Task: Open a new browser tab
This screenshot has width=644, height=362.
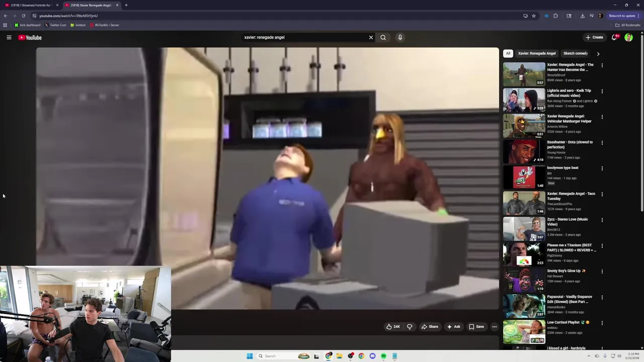Action: (126, 5)
